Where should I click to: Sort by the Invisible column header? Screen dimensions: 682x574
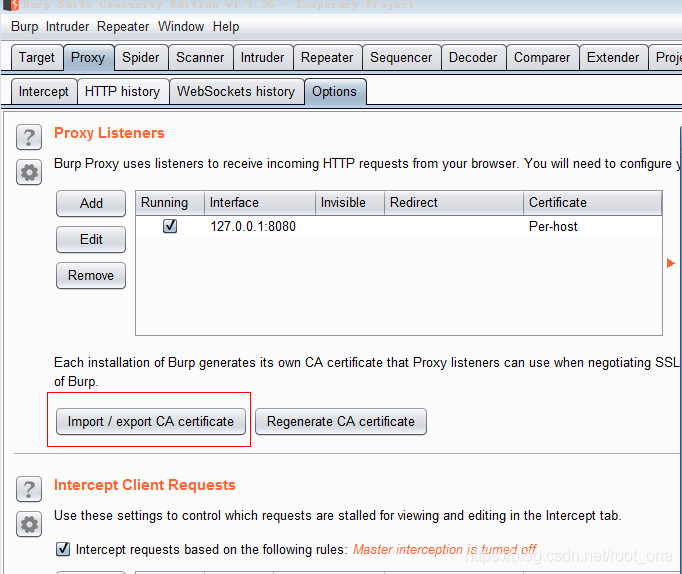point(350,203)
